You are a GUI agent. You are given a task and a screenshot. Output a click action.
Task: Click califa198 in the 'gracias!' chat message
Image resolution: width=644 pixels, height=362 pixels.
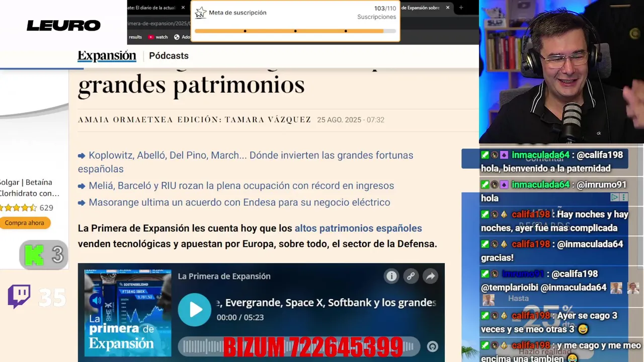[531, 244]
